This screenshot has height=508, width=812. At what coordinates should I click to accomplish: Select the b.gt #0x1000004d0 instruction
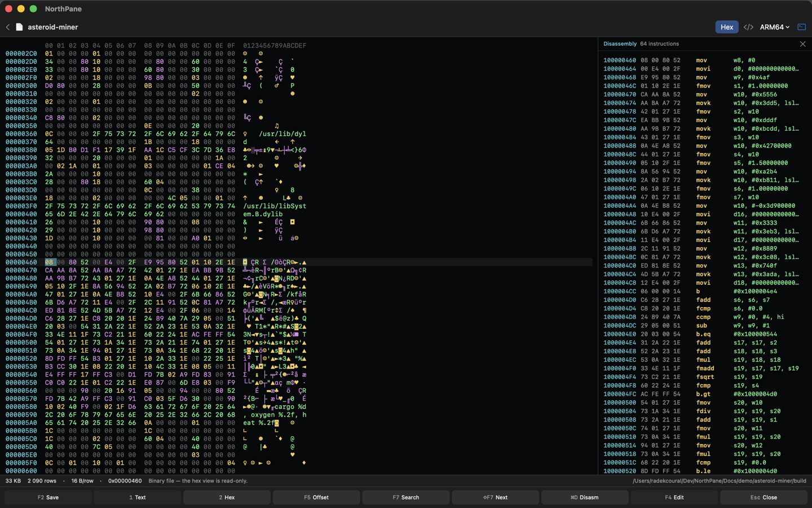[x=704, y=394]
